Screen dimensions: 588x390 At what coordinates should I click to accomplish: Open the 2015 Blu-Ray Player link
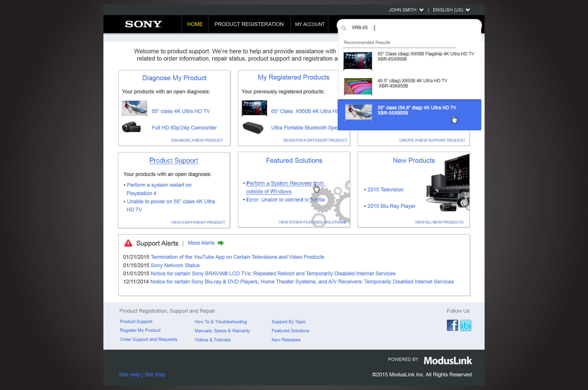coord(391,206)
